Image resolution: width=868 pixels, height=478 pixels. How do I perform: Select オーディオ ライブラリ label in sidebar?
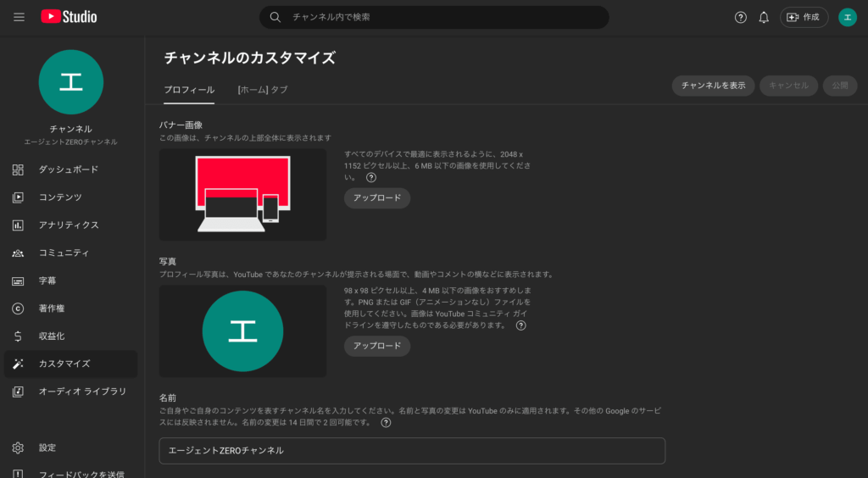82,392
